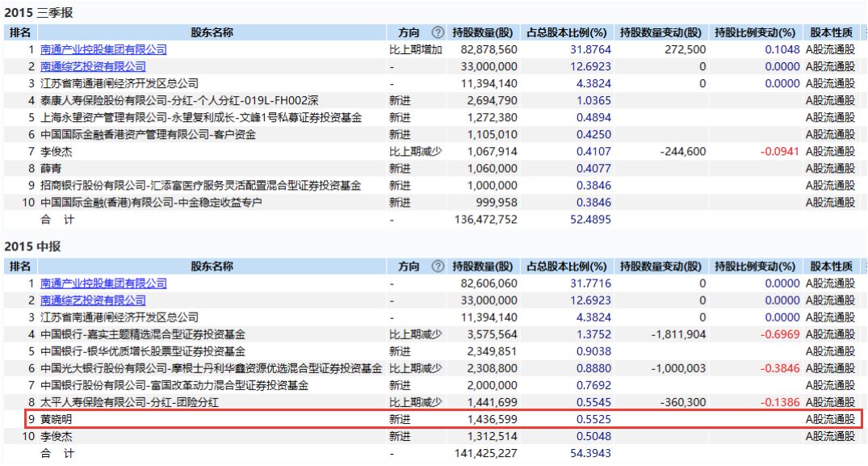Image resolution: width=868 pixels, height=466 pixels.
Task: Open 南通综艺投资有限公司 link in 2015 三季报 table
Action: point(93,66)
